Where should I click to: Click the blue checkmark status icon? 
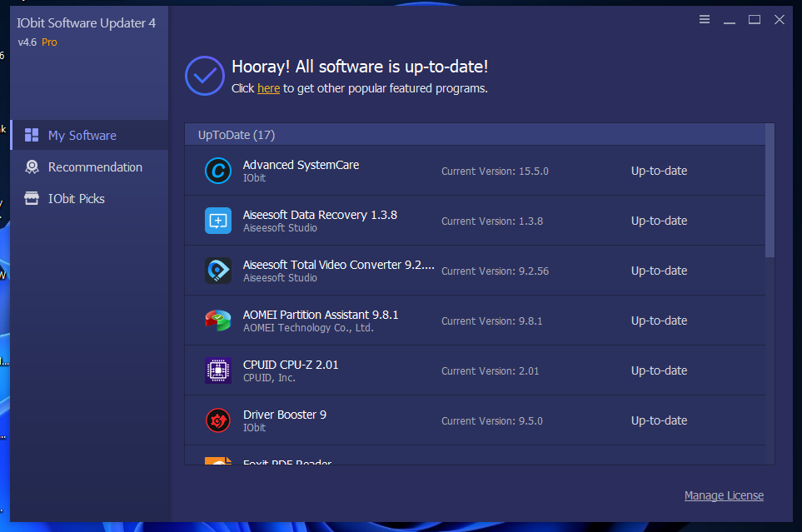point(204,77)
